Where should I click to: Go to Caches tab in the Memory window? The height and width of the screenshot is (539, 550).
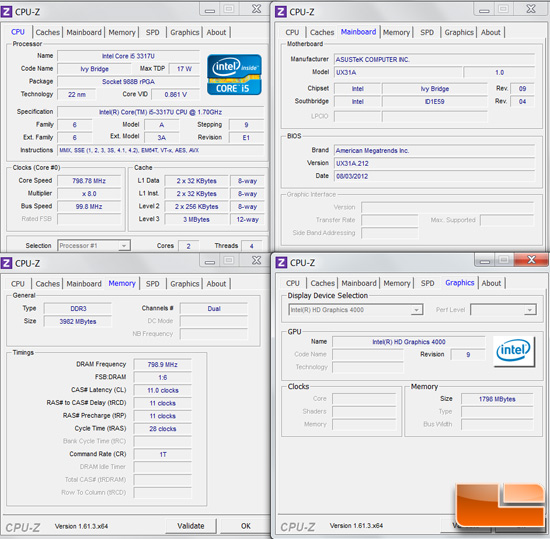pyautogui.click(x=48, y=284)
